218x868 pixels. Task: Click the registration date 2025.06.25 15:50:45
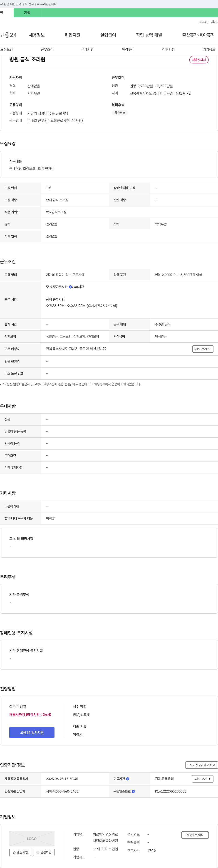point(62,779)
